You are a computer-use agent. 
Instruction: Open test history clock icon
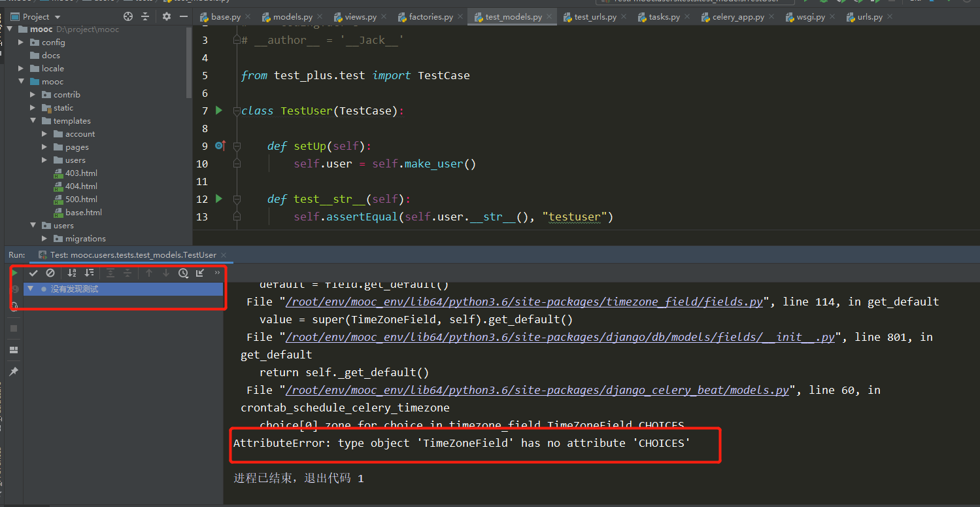[183, 273]
